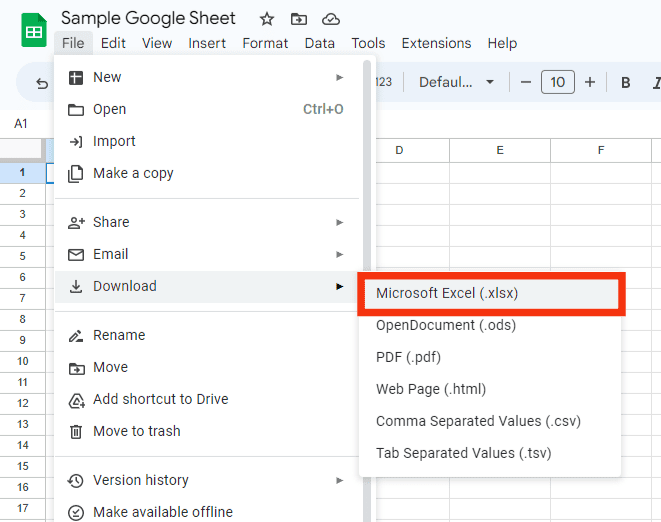Select row 3 header
The width and height of the screenshot is (661, 522).
pos(23,214)
